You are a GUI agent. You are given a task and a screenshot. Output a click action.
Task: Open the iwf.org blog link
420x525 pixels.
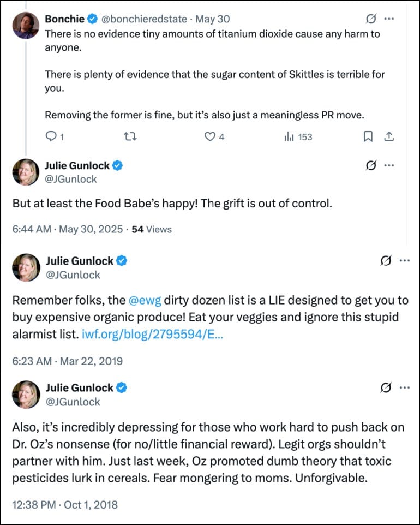click(x=152, y=334)
